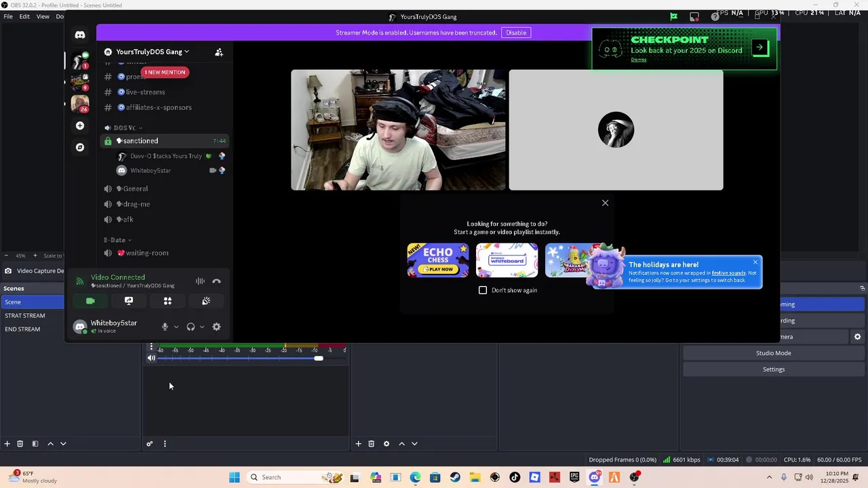Launch Echo Chess activity
This screenshot has width=868, height=488.
438,260
